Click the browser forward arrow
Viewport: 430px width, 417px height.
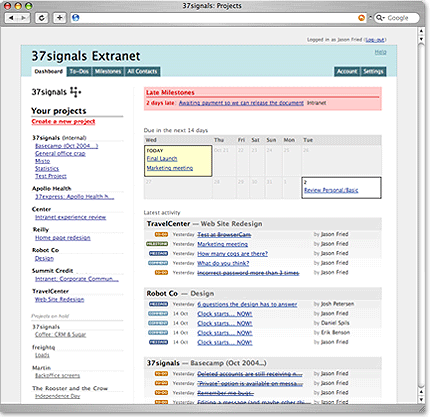point(23,18)
